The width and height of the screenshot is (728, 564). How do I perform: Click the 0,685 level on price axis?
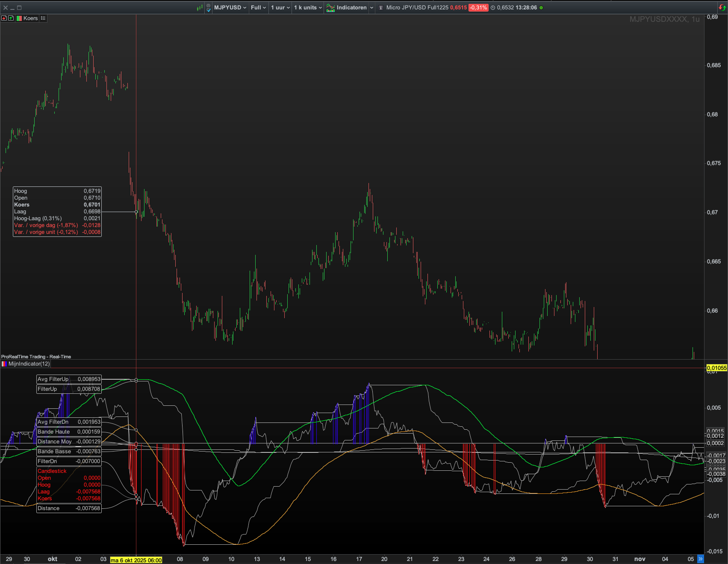coord(714,65)
